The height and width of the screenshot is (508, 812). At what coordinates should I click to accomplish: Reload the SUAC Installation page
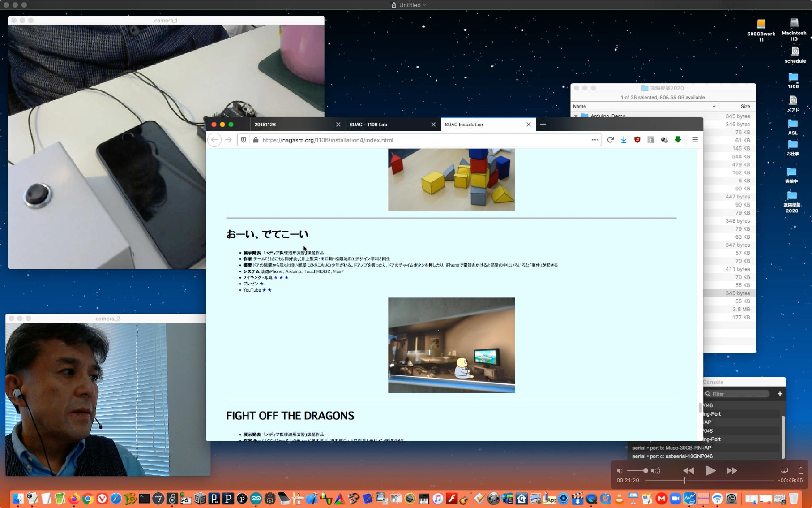610,140
